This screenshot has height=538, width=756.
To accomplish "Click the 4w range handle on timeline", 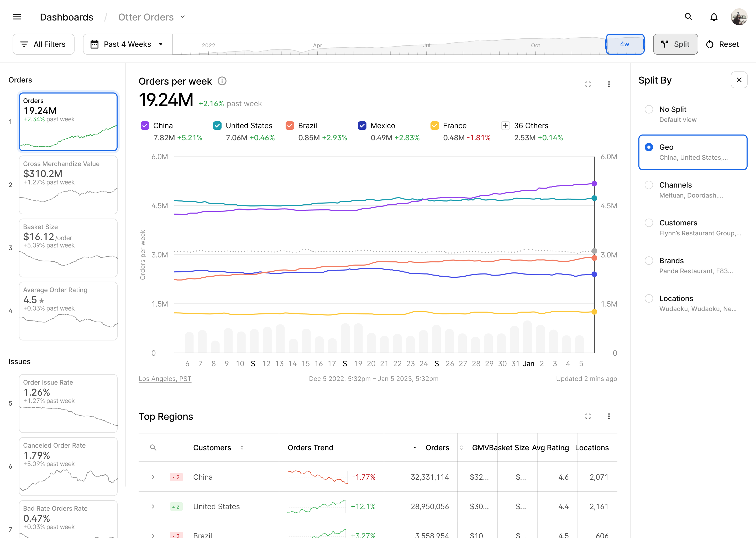I will click(x=624, y=44).
